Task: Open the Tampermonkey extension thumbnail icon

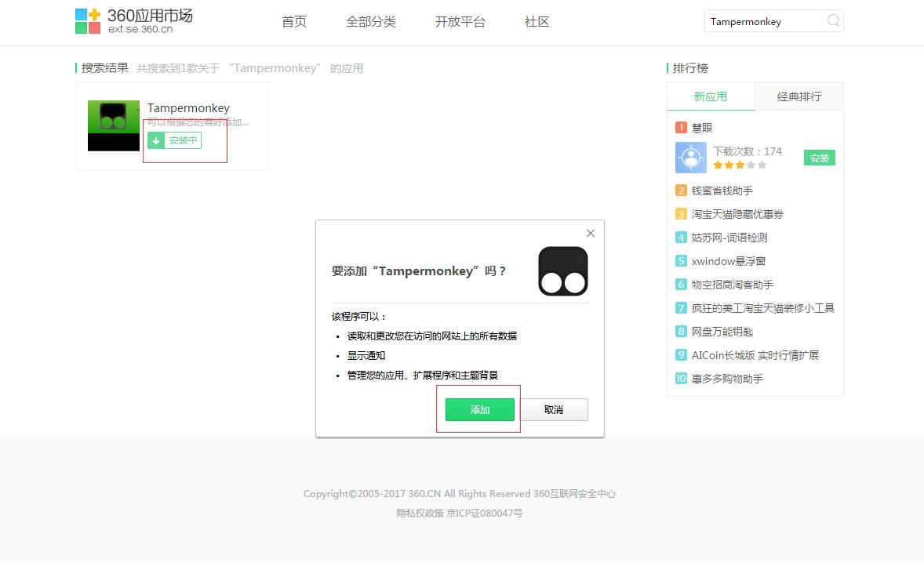Action: click(113, 125)
